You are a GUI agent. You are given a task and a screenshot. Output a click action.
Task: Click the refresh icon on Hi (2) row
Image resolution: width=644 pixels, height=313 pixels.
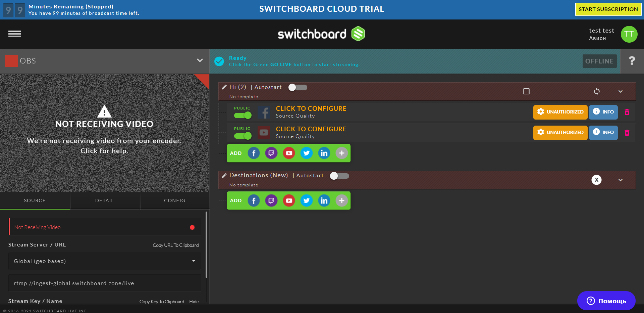[x=597, y=91]
